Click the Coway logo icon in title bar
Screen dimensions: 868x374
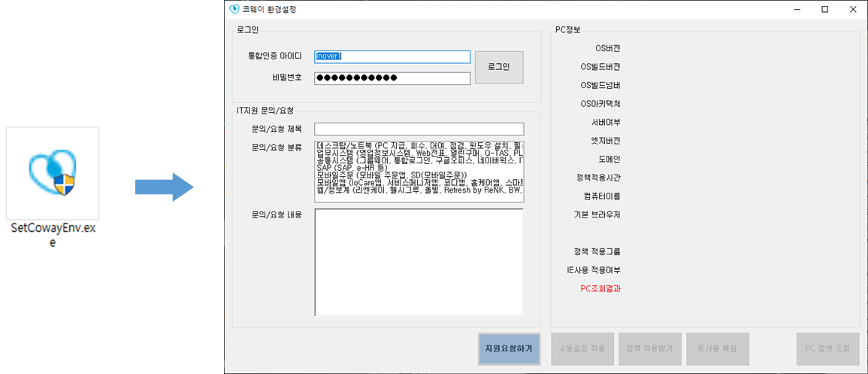pyautogui.click(x=234, y=9)
